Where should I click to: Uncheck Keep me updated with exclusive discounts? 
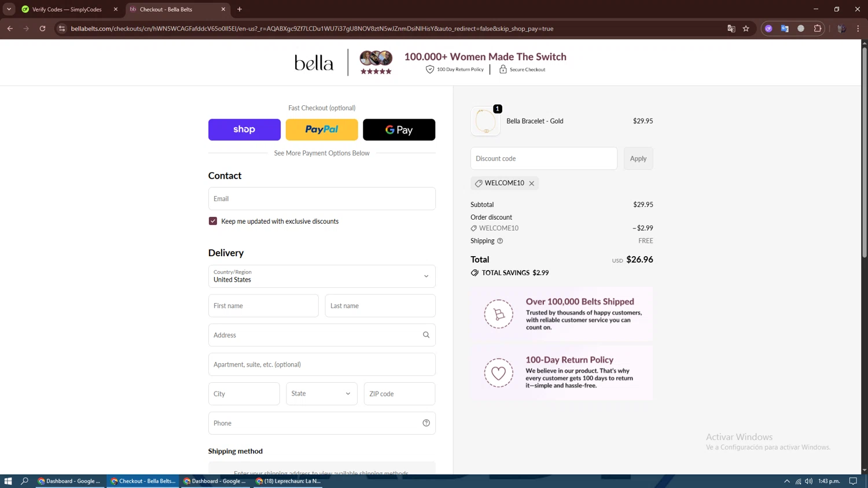(213, 221)
